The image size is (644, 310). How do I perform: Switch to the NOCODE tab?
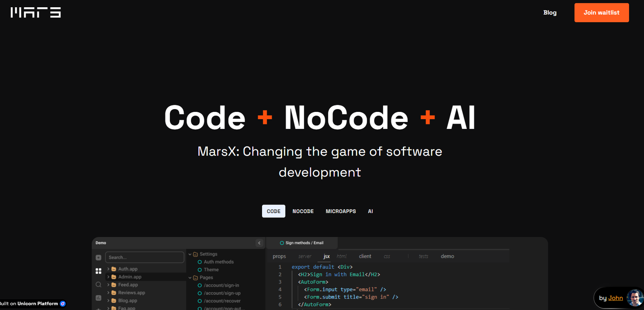[x=303, y=211]
